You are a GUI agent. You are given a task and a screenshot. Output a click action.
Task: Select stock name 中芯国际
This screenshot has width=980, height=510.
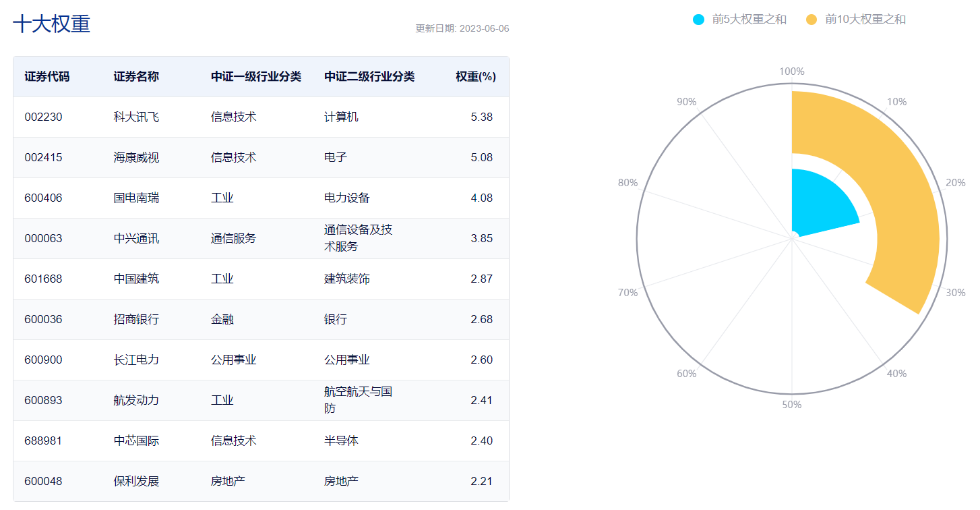pos(136,441)
